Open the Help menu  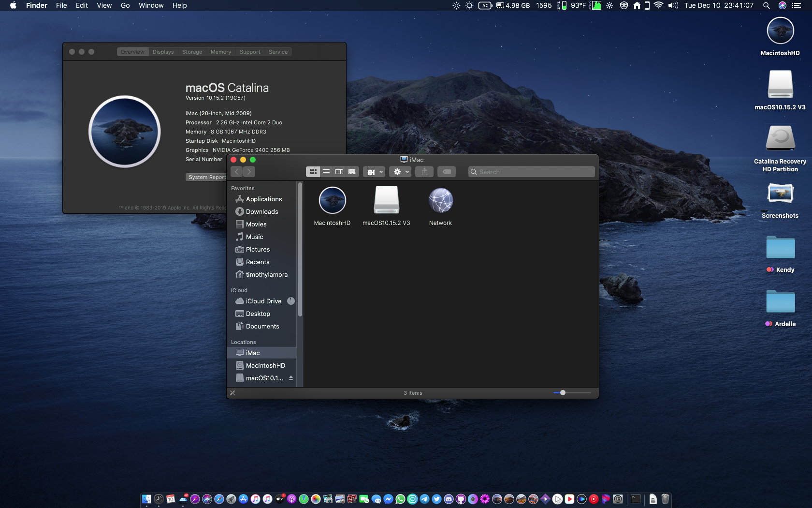179,5
